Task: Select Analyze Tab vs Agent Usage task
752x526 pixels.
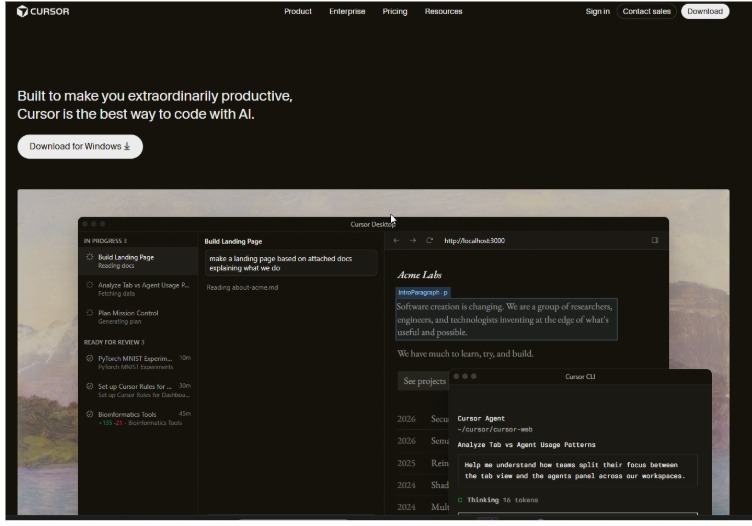Action: (x=138, y=289)
